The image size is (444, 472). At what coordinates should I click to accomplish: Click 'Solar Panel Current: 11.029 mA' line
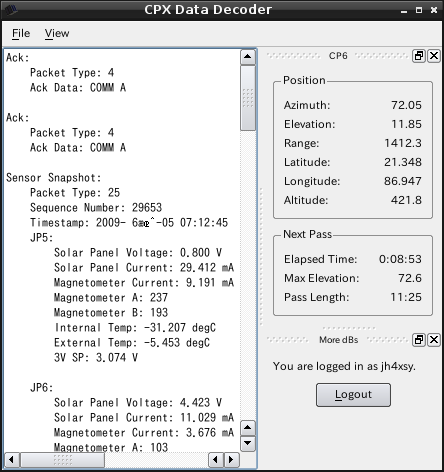[x=144, y=418]
